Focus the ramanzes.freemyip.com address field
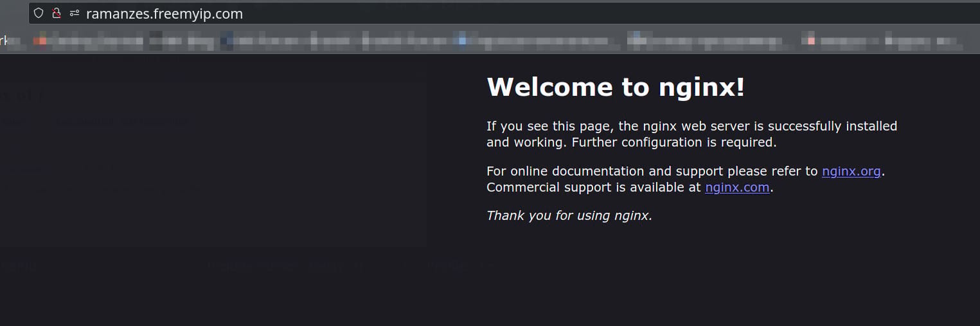 504,14
